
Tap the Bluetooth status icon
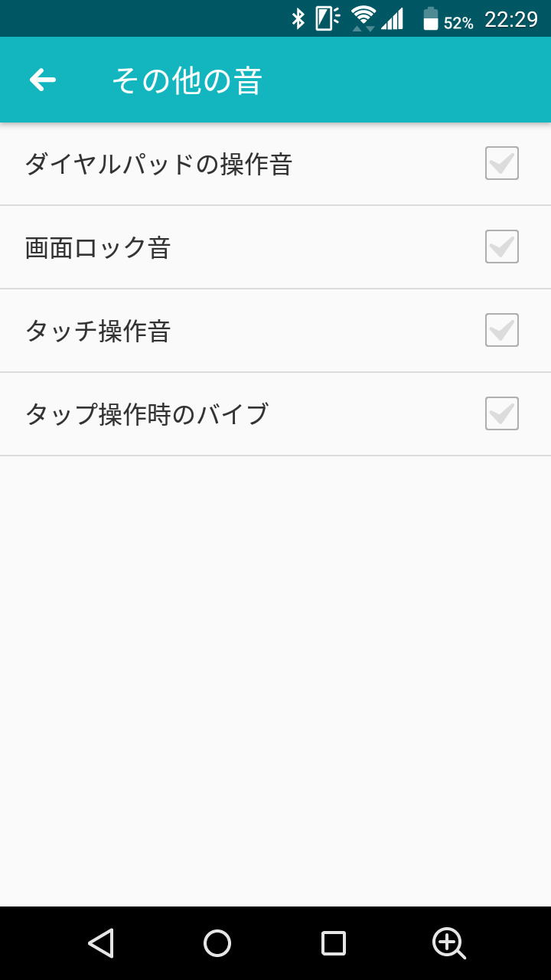click(298, 18)
